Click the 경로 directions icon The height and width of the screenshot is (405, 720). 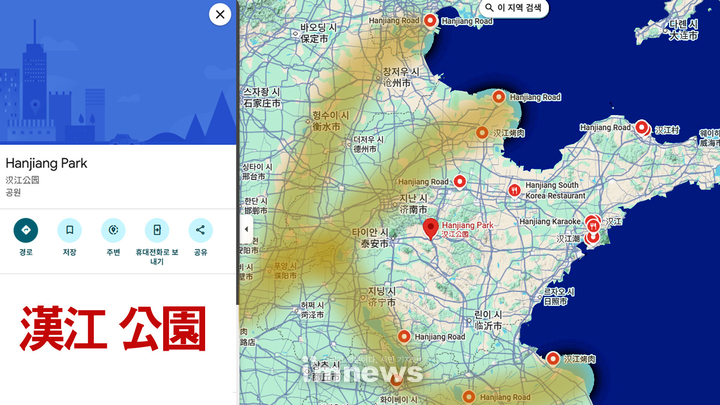(25, 230)
